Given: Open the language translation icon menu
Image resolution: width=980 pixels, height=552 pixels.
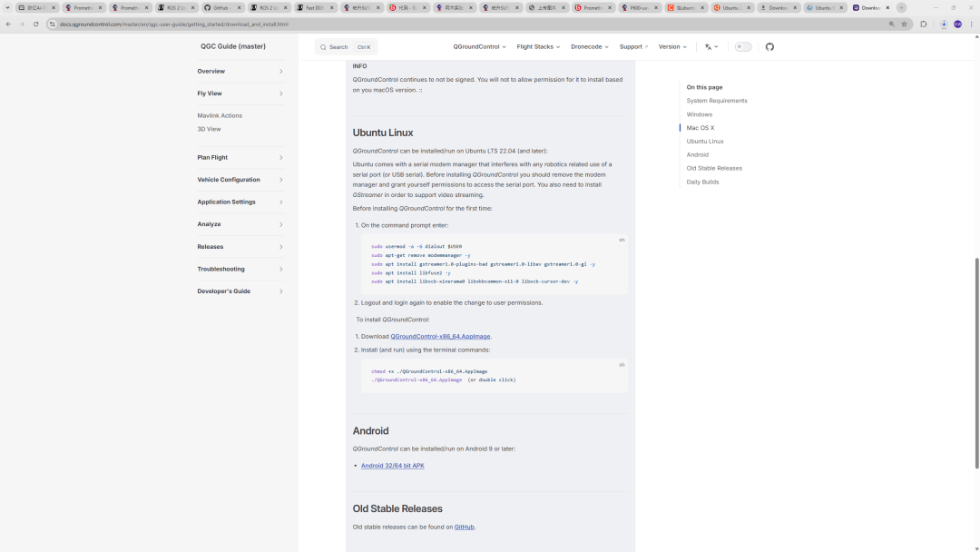Looking at the screenshot, I should point(711,47).
